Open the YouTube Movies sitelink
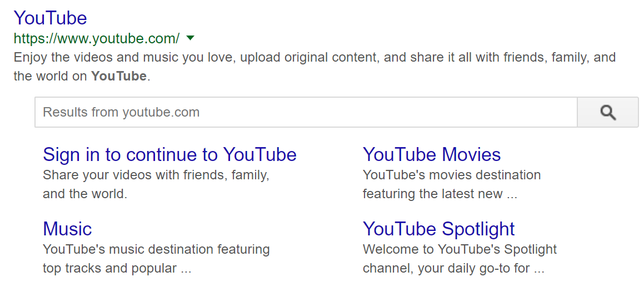Viewport: 644px width, 292px height. 432,155
